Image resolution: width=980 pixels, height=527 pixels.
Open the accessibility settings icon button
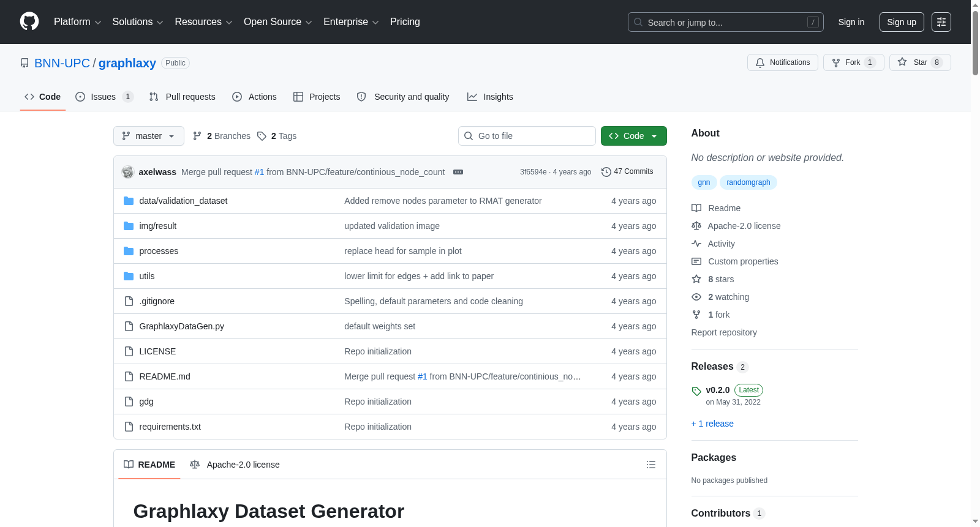[x=941, y=22]
